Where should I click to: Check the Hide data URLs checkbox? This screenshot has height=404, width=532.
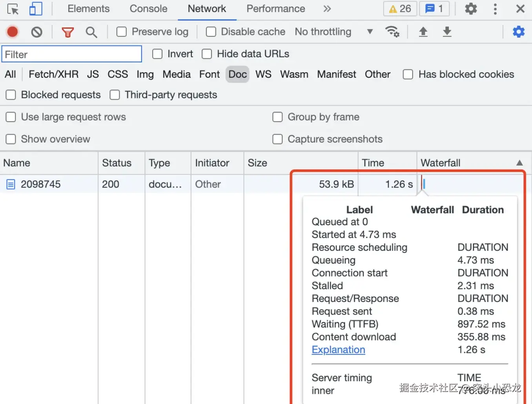pos(207,54)
